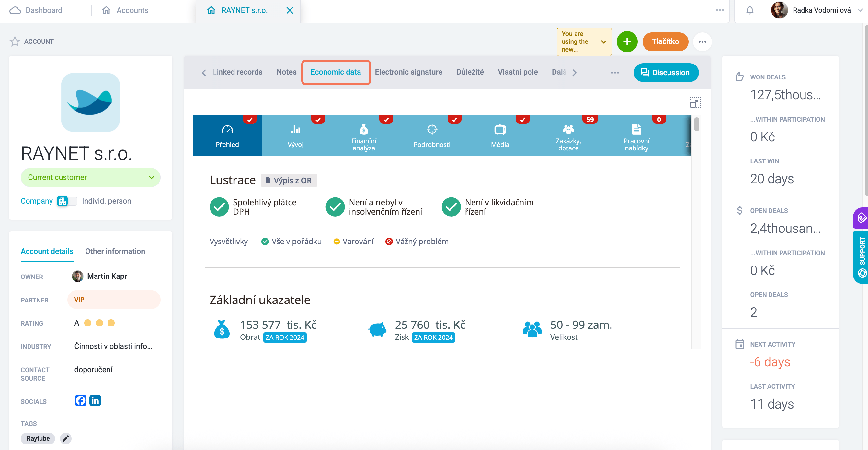Open the Pracovní nabídky section
868x450 pixels.
point(636,136)
